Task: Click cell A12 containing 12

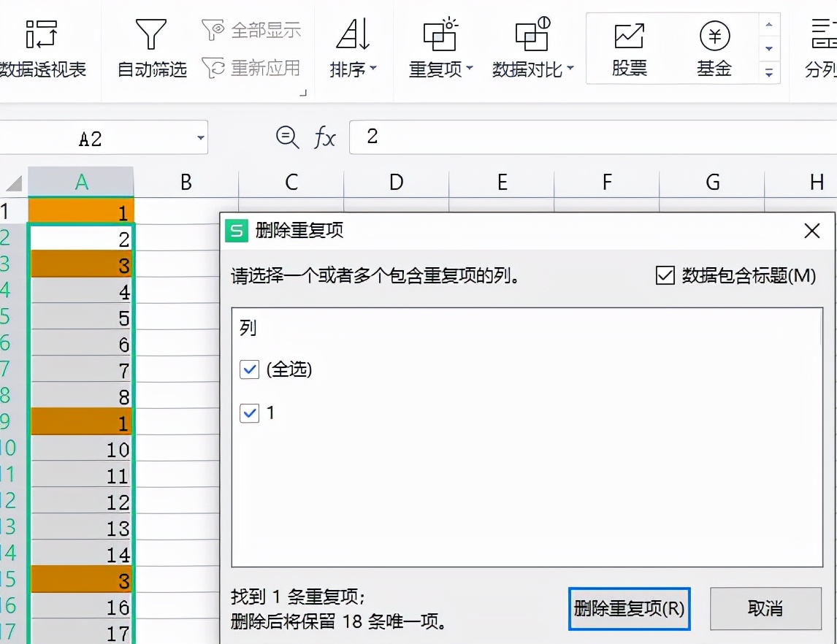Action: [x=80, y=500]
